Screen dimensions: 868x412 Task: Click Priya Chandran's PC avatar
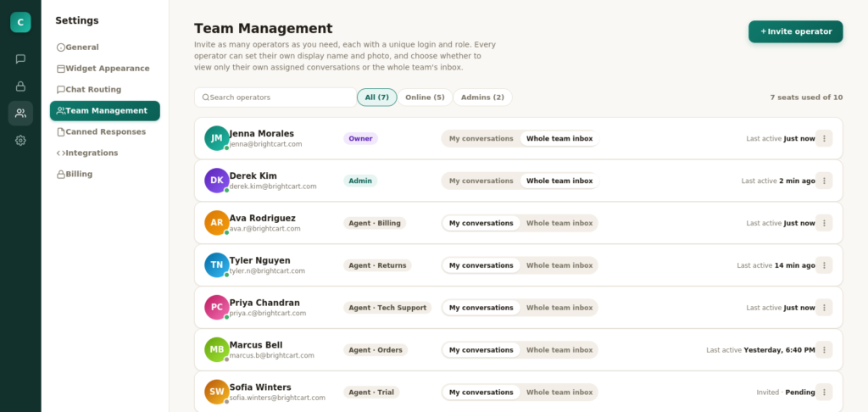click(216, 308)
